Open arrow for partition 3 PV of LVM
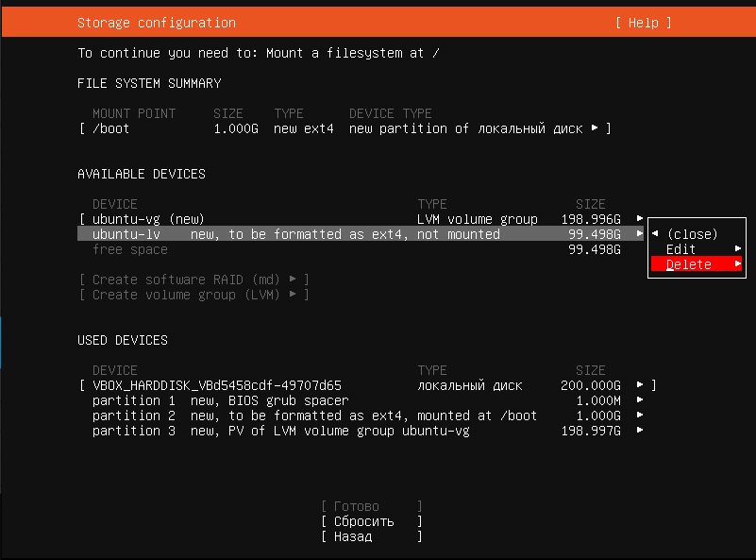The width and height of the screenshot is (756, 560). tap(640, 431)
